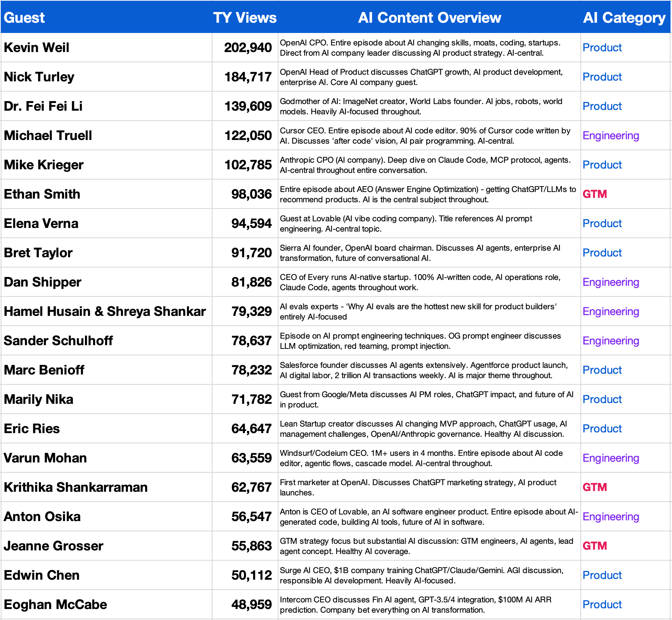
Task: Select the Sander Schulhoff guest cell
Action: 106,341
